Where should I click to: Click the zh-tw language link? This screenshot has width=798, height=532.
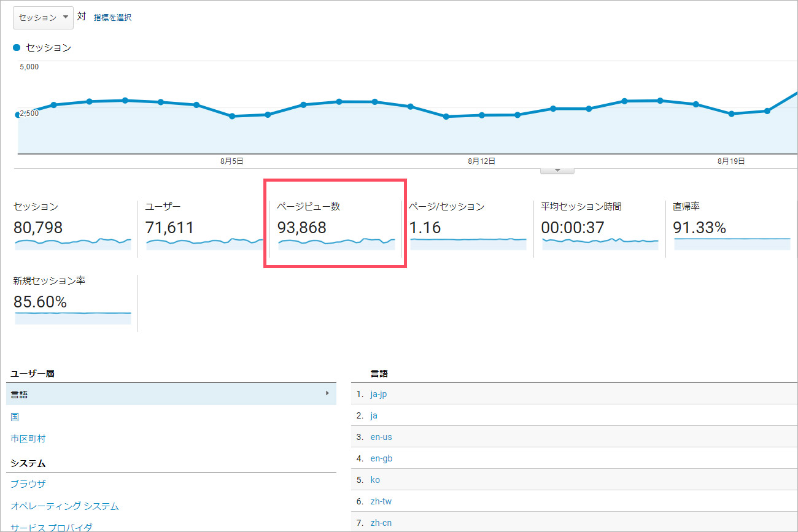coord(381,501)
